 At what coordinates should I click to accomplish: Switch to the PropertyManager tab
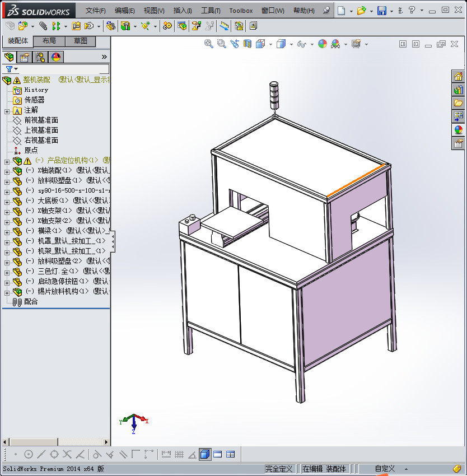click(25, 57)
